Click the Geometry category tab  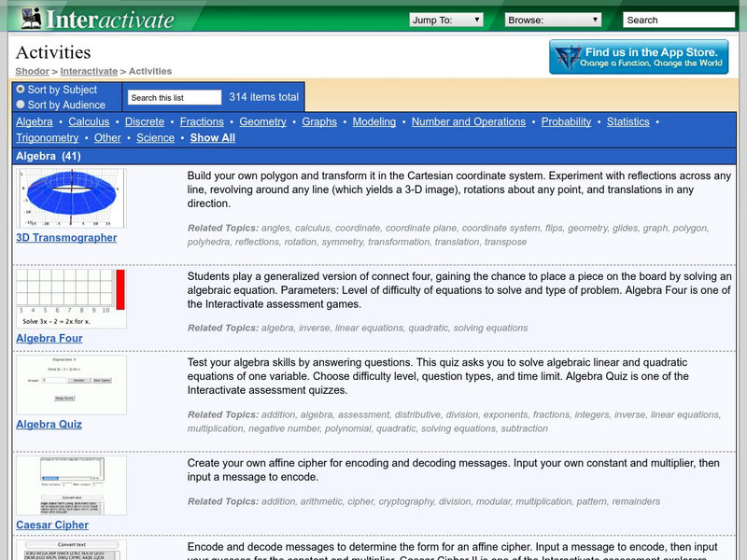262,121
